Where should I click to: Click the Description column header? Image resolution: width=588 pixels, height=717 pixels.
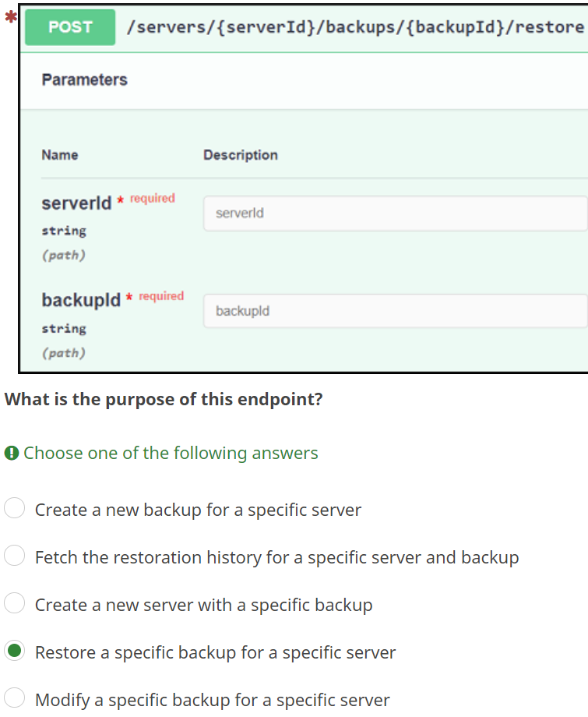[241, 155]
